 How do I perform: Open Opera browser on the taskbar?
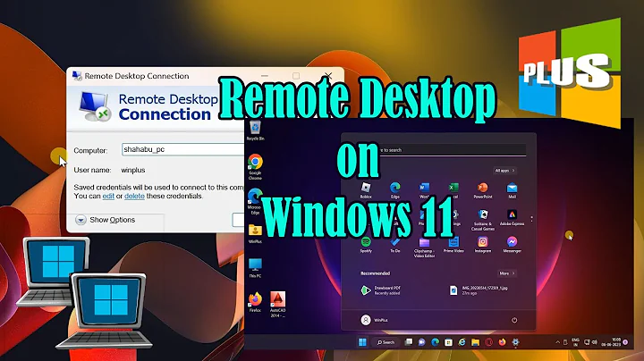tap(488, 342)
